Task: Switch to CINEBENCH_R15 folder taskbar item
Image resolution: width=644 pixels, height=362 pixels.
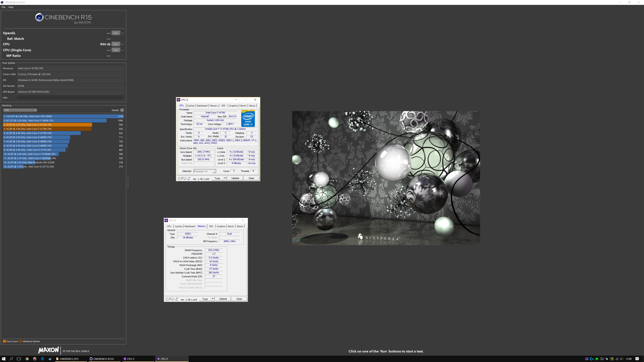Action: pos(71,359)
